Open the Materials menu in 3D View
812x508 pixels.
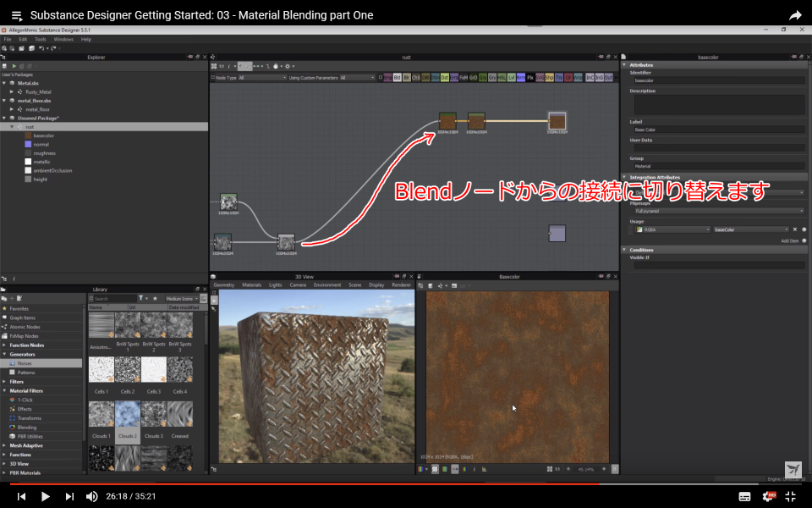click(252, 285)
